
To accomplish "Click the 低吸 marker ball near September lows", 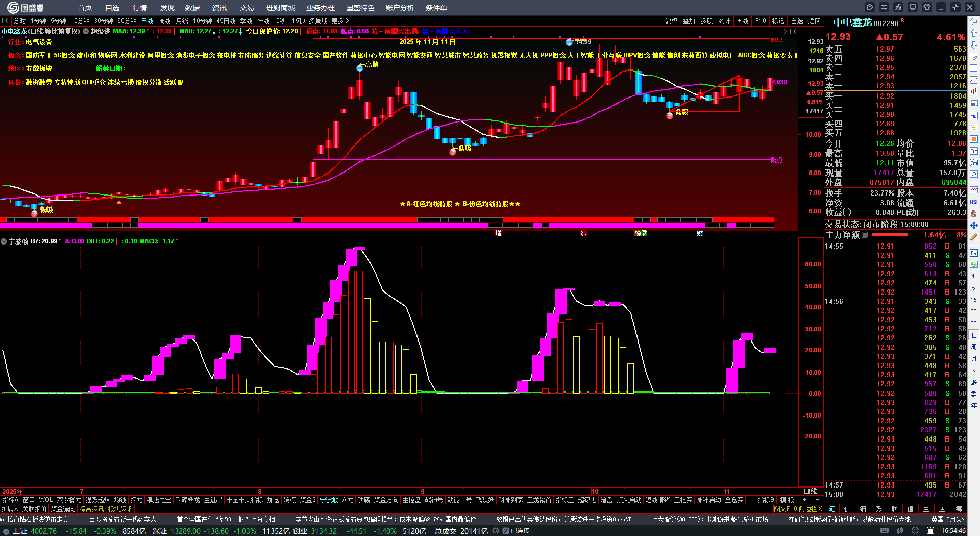I will click(453, 152).
